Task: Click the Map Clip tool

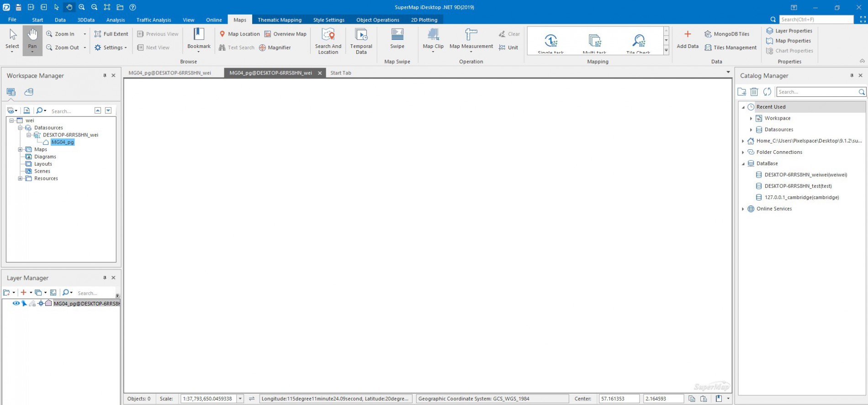Action: tap(433, 39)
